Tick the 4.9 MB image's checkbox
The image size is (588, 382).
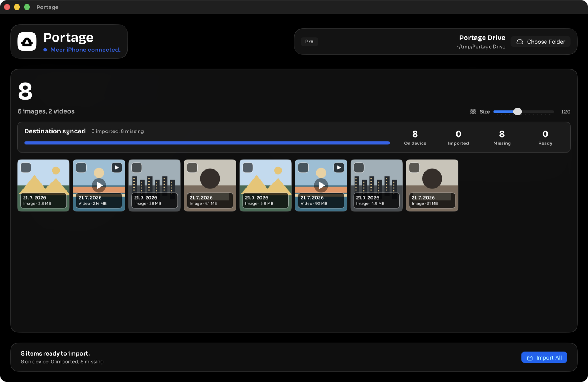[359, 168]
